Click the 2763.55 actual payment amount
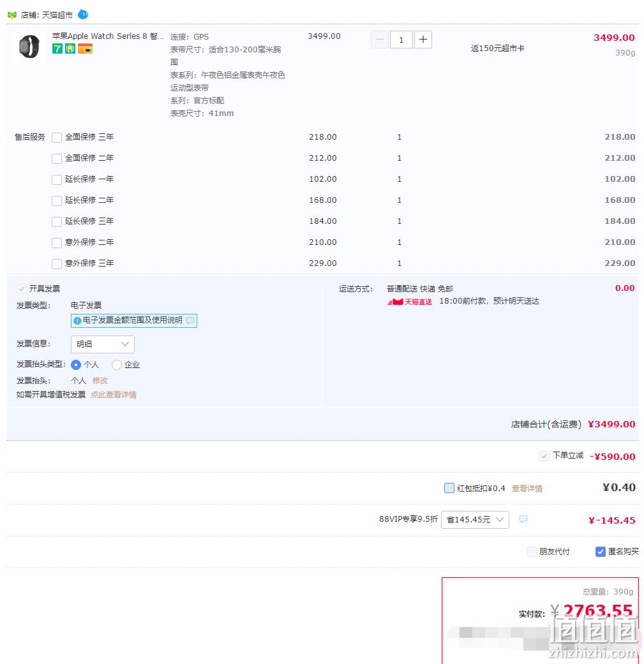644x664 pixels. [598, 610]
